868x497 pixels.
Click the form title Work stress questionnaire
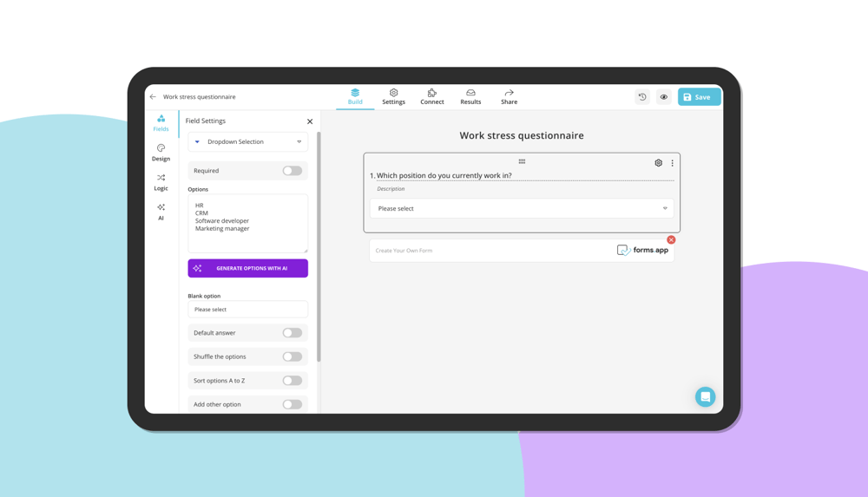tap(522, 135)
